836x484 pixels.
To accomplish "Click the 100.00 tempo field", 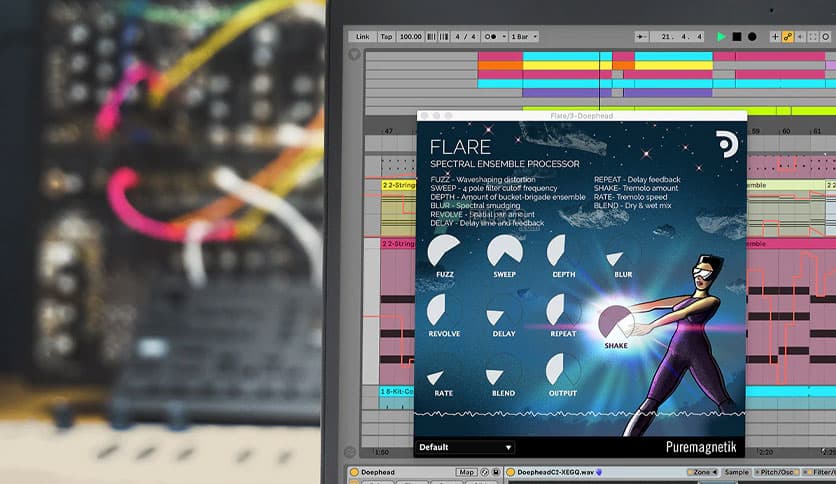I will point(411,37).
